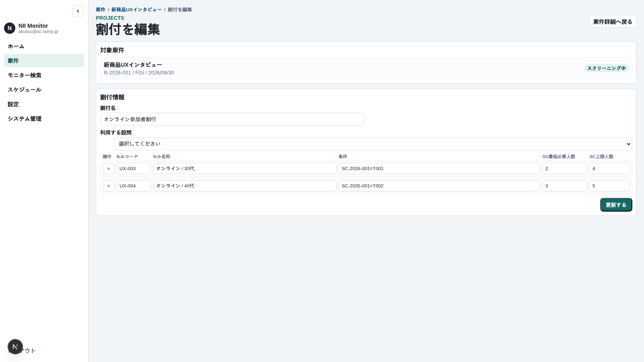Open the Next.js dev tools badge
The height and width of the screenshot is (362, 644).
click(15, 347)
